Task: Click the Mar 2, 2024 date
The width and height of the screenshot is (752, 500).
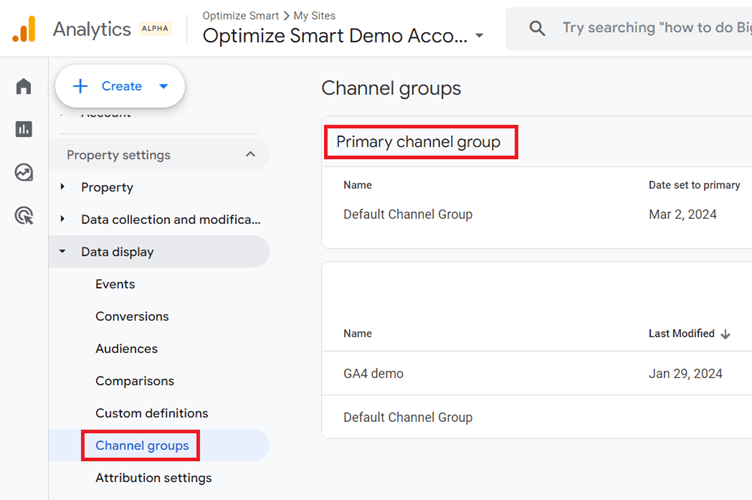Action: coord(682,214)
